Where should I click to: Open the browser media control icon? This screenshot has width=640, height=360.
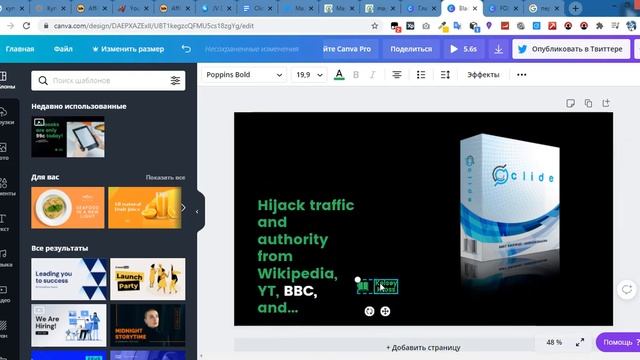(x=615, y=26)
